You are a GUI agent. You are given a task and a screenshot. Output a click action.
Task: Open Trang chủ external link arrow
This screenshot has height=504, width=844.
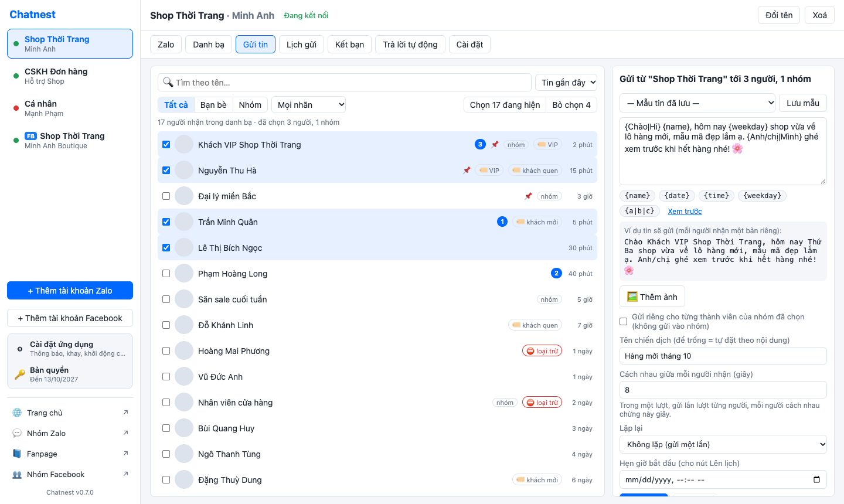coord(125,413)
